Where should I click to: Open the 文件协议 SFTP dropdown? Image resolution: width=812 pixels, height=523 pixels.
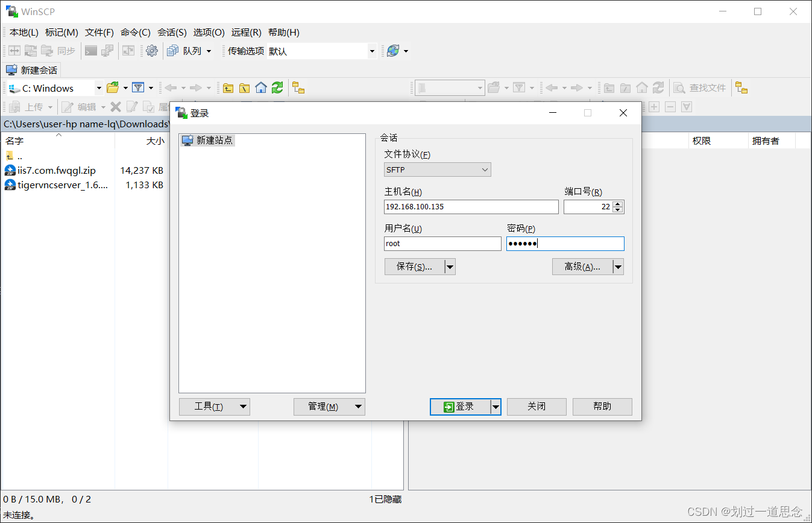[x=437, y=170]
